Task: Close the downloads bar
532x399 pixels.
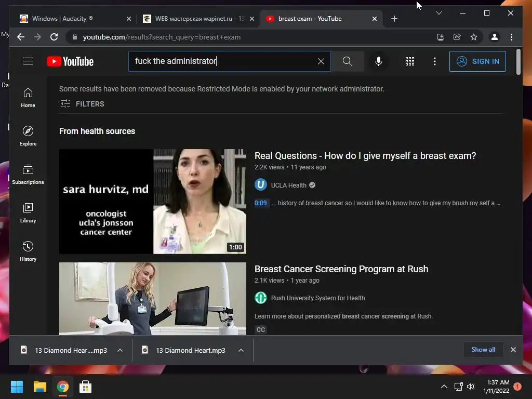Action: [x=513, y=350]
